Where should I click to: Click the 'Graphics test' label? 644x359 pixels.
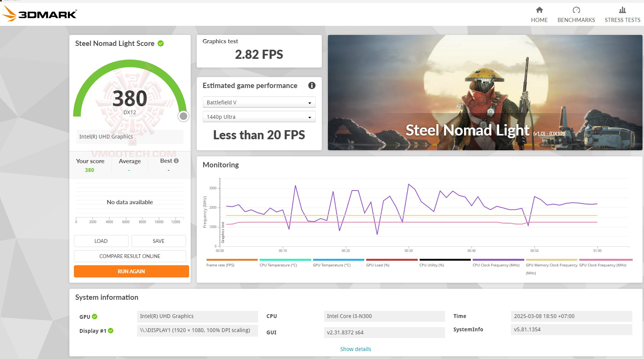coord(220,41)
